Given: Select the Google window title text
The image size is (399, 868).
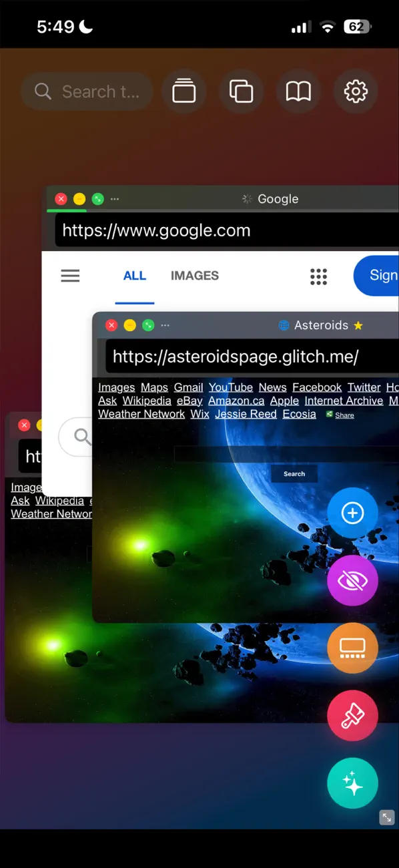Looking at the screenshot, I should [x=278, y=199].
